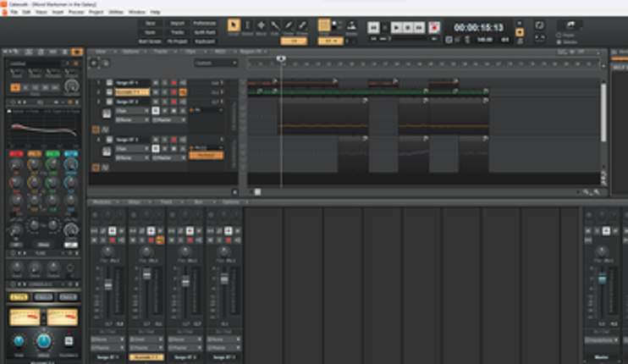Open the Custom track control dropdown
Image resolution: width=628 pixels, height=364 pixels.
click(217, 63)
